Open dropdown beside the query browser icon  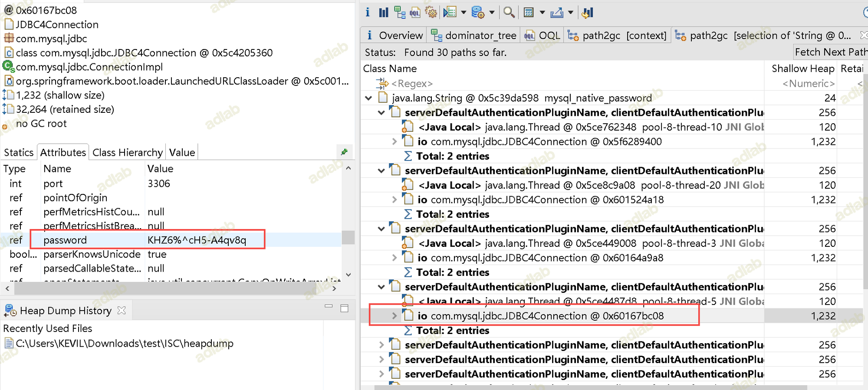pos(492,13)
